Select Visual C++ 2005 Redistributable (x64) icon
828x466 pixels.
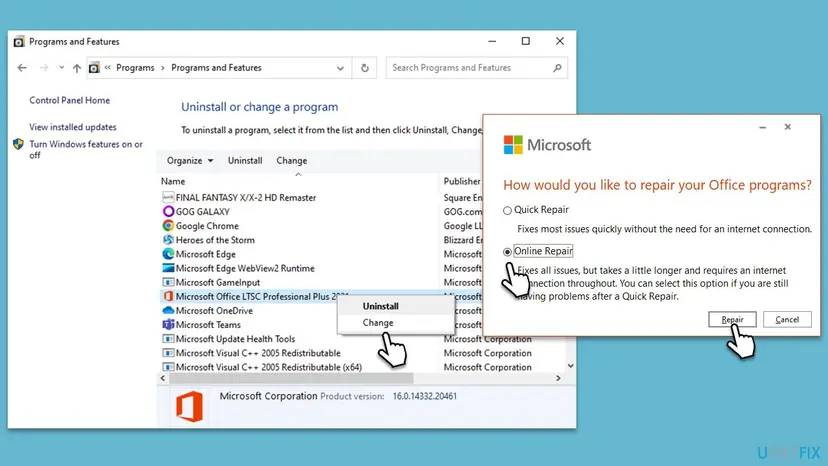[x=168, y=367]
